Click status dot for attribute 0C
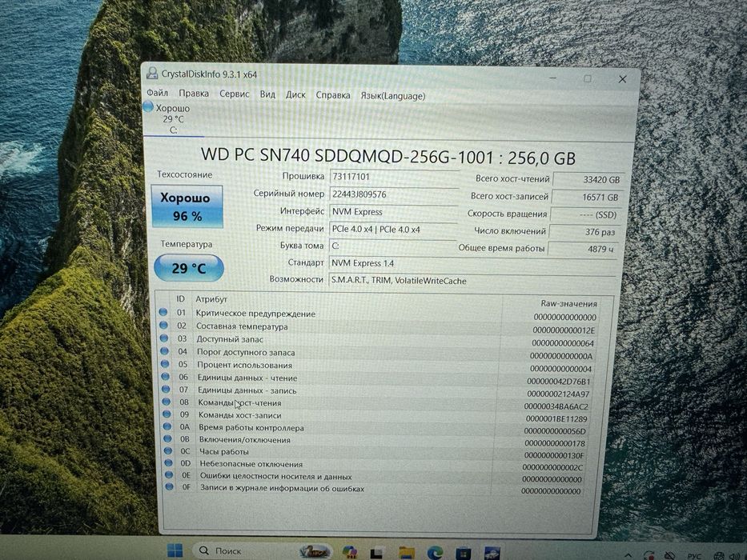 [x=168, y=450]
